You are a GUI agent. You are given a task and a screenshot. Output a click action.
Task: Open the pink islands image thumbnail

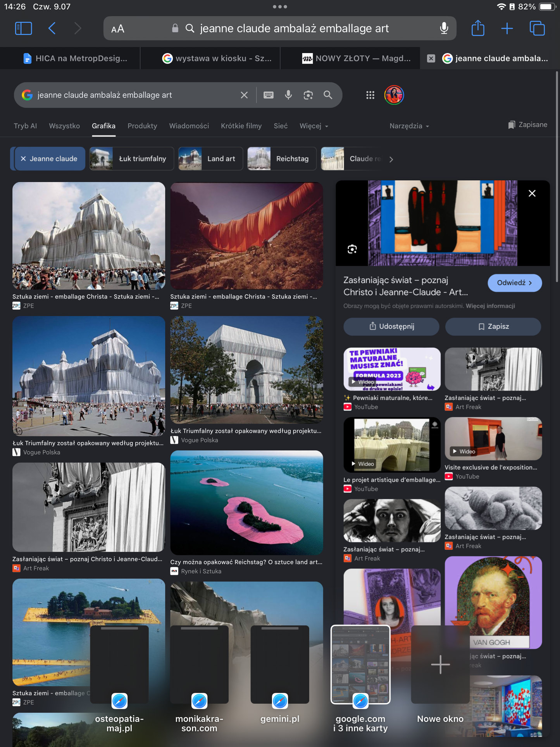[x=246, y=503]
